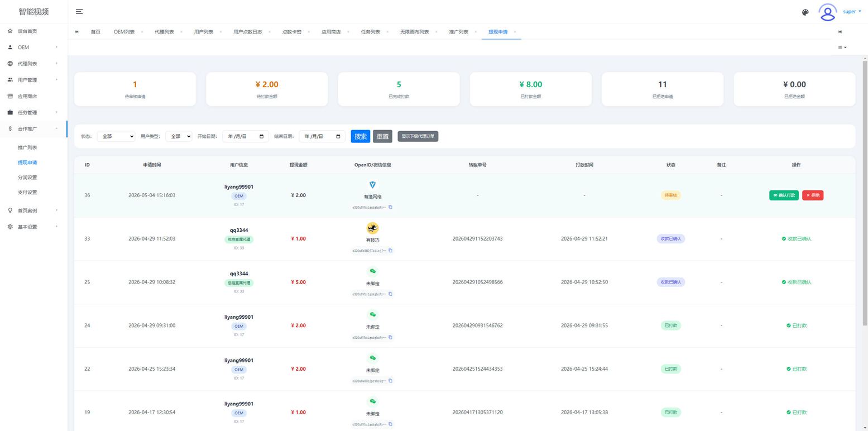Copy the OpenID in row ID 24

coord(390,338)
